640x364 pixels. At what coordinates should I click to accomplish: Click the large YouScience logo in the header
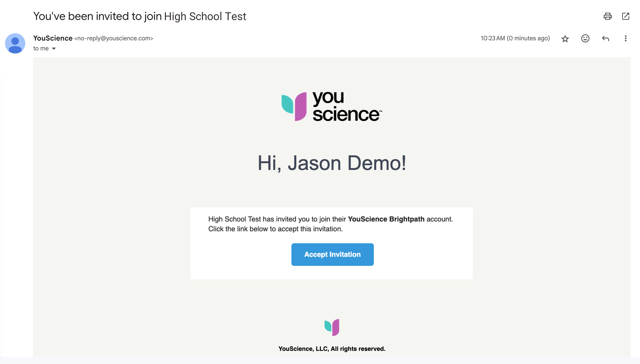pyautogui.click(x=332, y=107)
